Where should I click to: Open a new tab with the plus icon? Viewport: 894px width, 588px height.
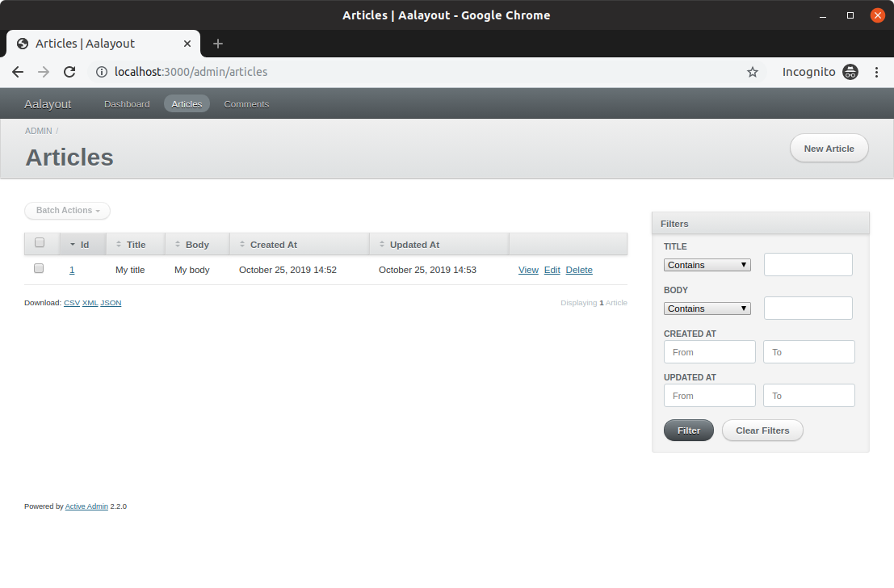[218, 44]
